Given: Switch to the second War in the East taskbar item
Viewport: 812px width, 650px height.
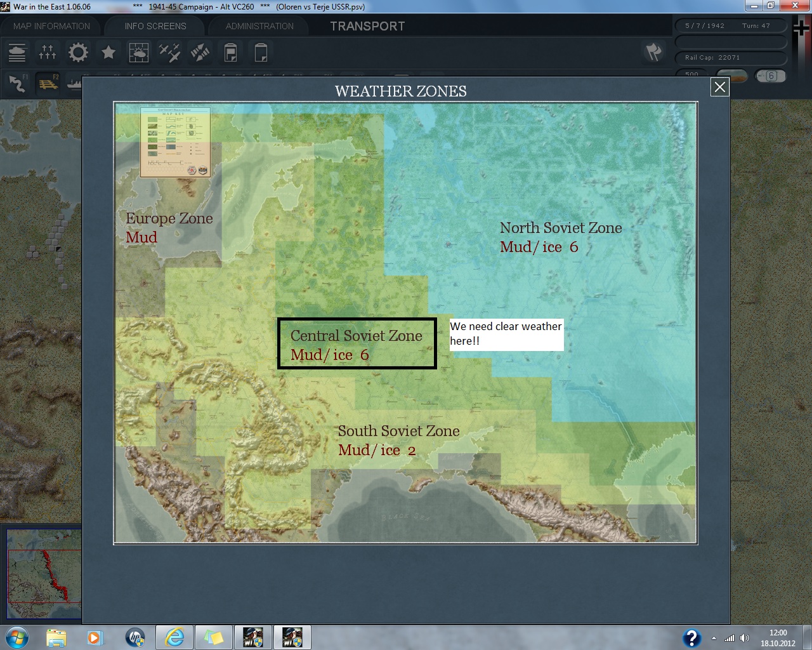Looking at the screenshot, I should click(292, 637).
